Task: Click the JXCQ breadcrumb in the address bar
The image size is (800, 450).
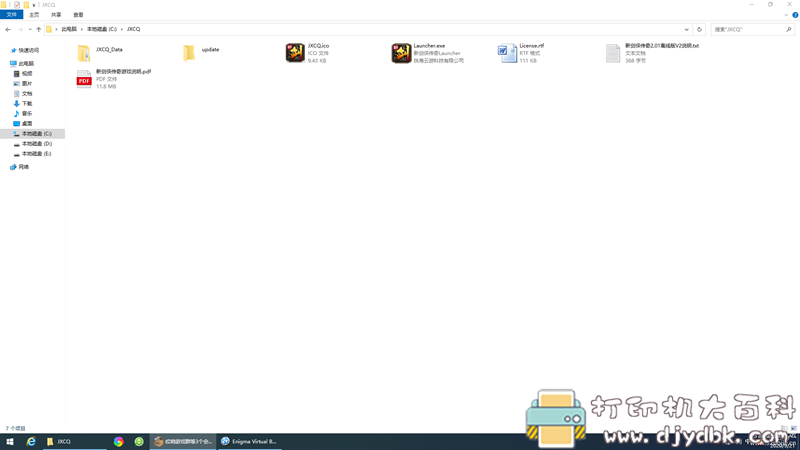Action: (133, 29)
